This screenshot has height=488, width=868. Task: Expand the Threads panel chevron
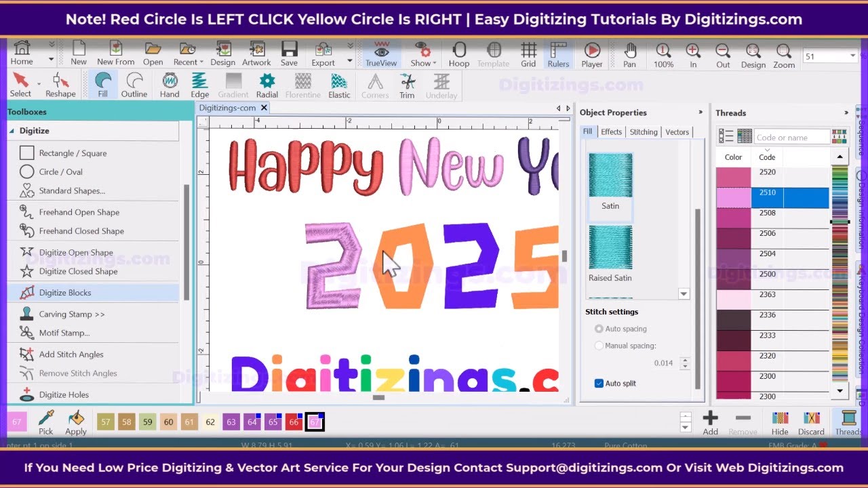tap(846, 113)
